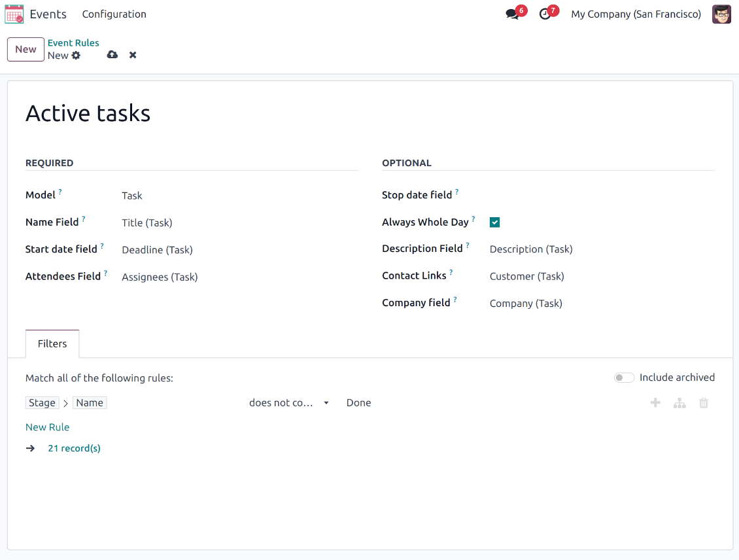Open Contact Links dropdown Customer (Task)
This screenshot has height=560, width=739.
(x=602, y=276)
